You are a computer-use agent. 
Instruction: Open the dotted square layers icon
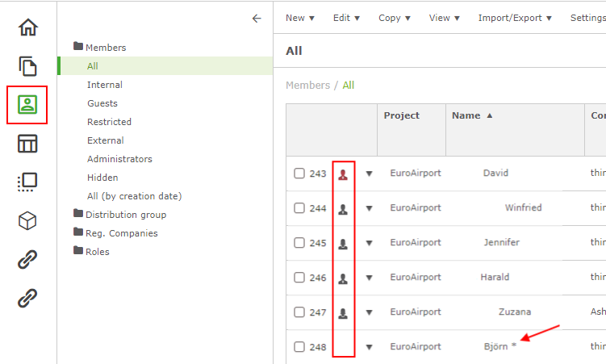pos(27,182)
